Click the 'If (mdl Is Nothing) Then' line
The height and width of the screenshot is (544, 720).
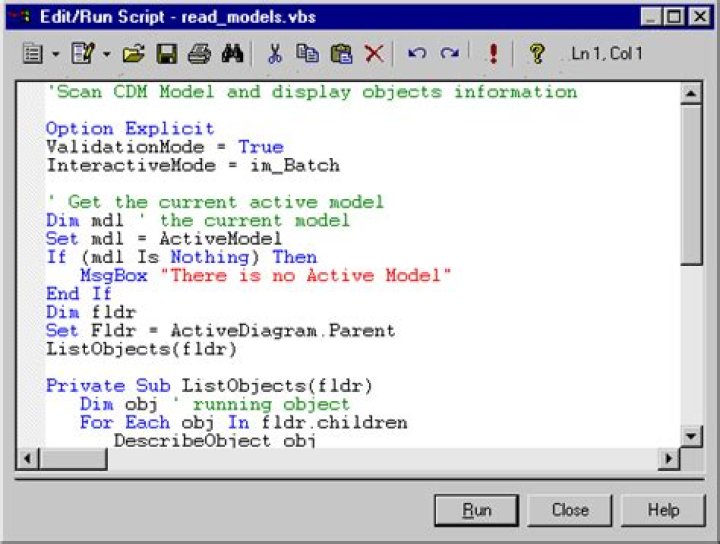coord(181,257)
